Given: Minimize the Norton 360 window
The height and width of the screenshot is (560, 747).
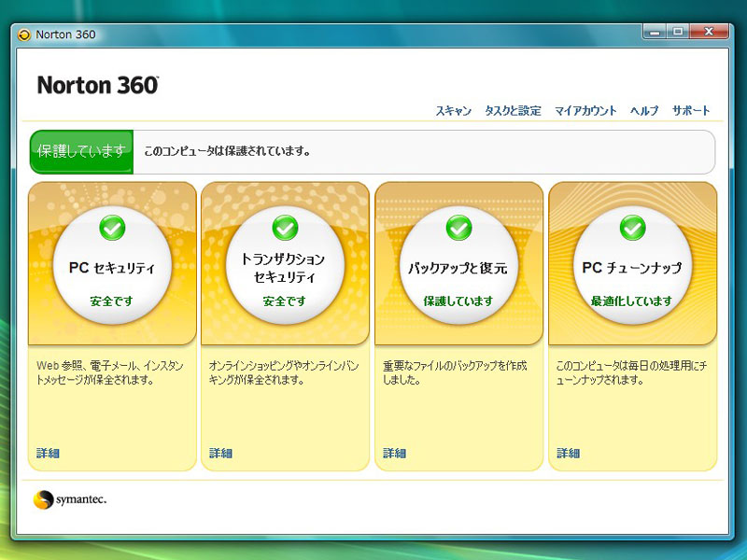Looking at the screenshot, I should [x=655, y=32].
